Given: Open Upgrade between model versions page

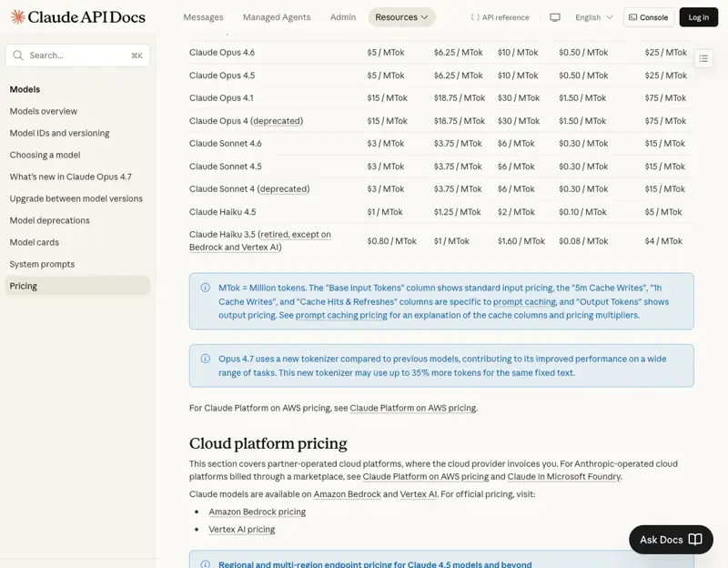Looking at the screenshot, I should (x=76, y=198).
